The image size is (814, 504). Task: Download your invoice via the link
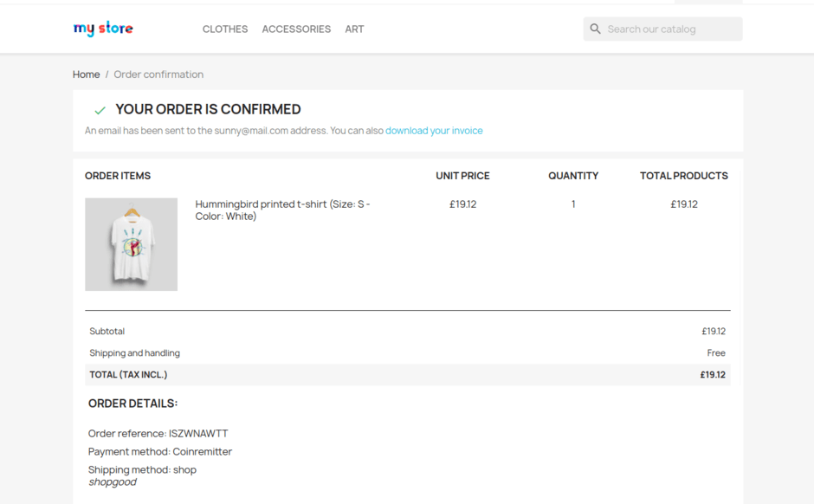(x=434, y=131)
